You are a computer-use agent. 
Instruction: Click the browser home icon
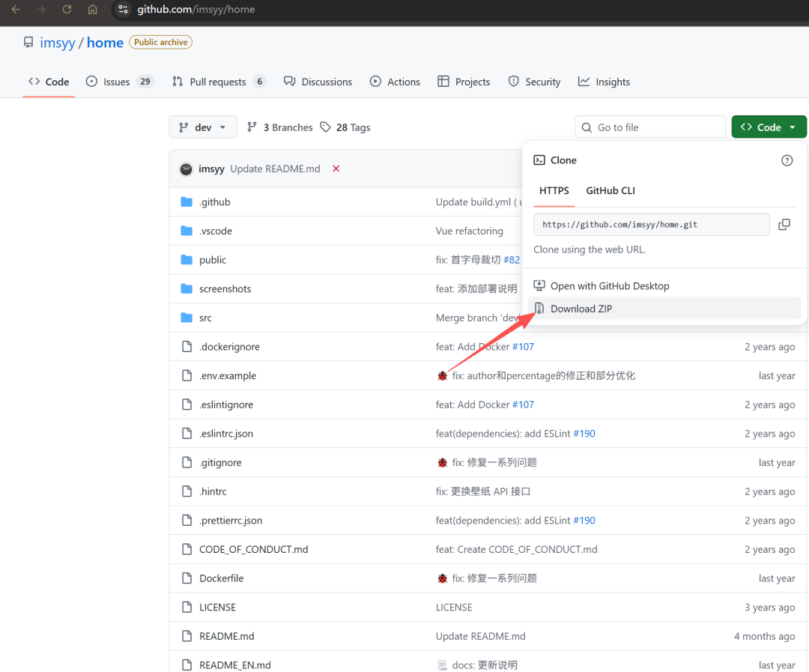coord(92,9)
